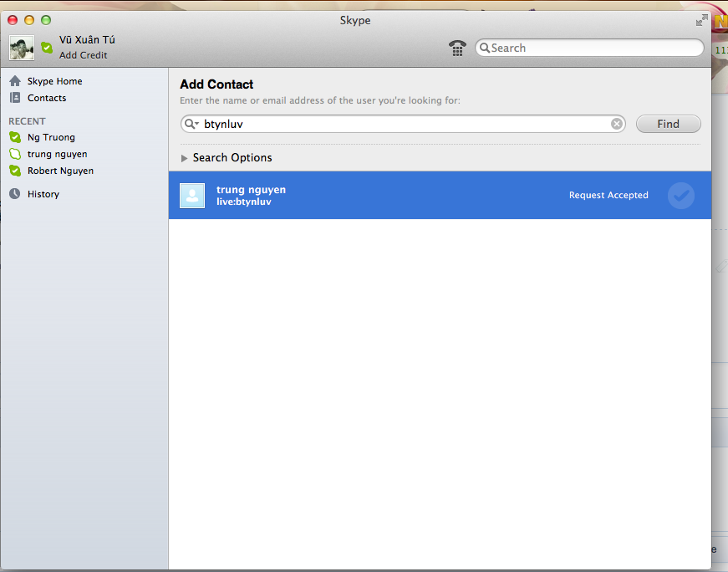Click the Contacts book icon
The width and height of the screenshot is (728, 572).
[x=15, y=98]
